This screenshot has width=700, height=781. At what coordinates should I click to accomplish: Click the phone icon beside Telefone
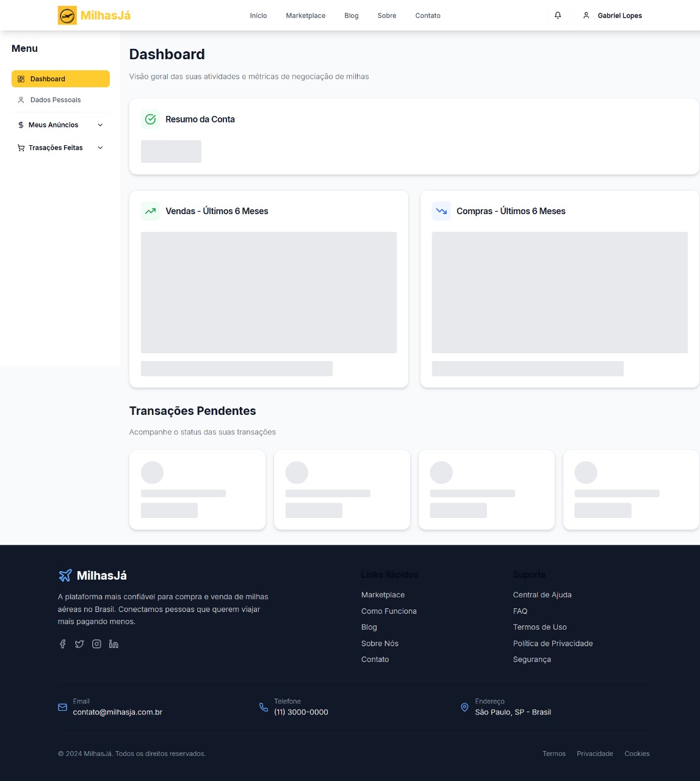[264, 707]
